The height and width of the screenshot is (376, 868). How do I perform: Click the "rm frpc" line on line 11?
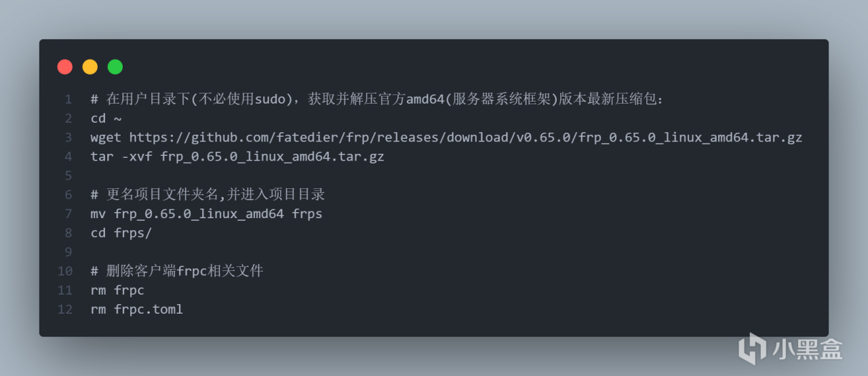coord(117,291)
